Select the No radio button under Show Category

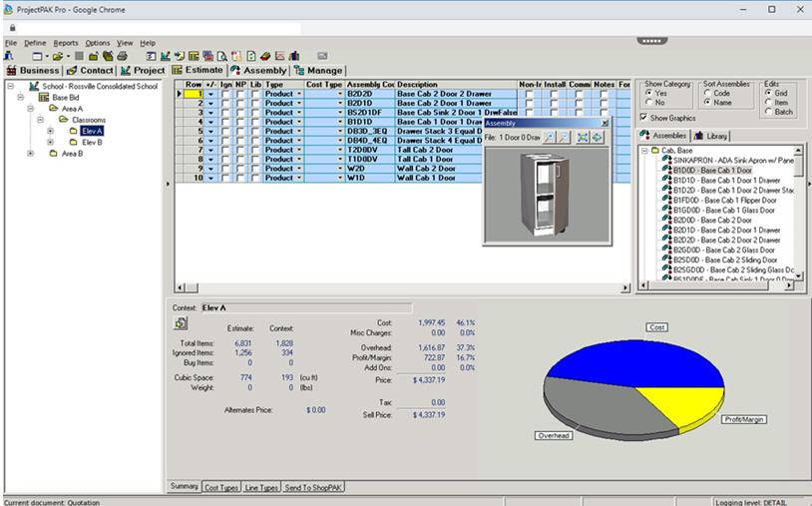[x=648, y=102]
